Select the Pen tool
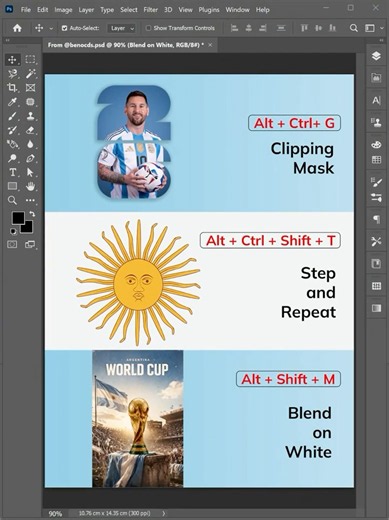The image size is (389, 520). click(30, 158)
